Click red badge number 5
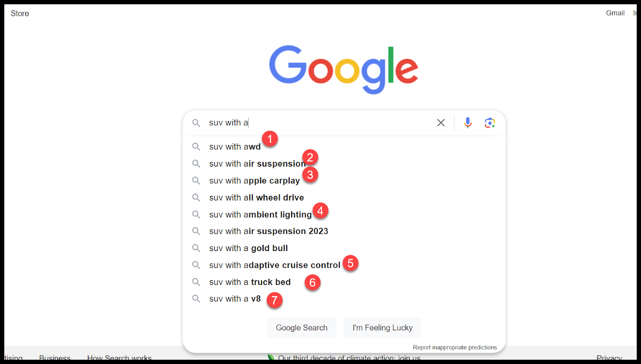The height and width of the screenshot is (364, 641). click(351, 263)
